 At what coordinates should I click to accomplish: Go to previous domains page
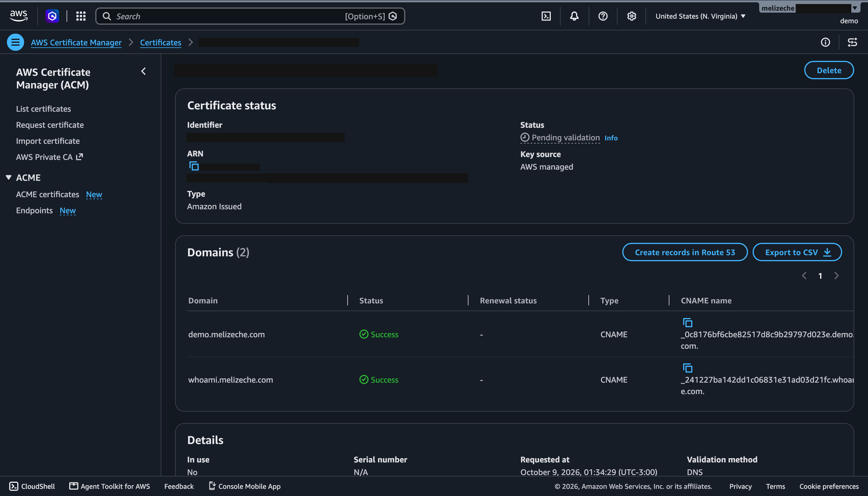click(804, 276)
